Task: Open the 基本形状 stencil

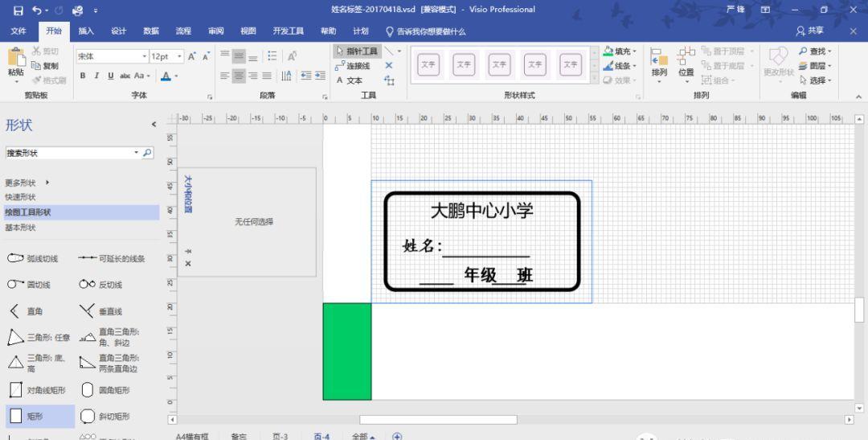Action: click(21, 228)
